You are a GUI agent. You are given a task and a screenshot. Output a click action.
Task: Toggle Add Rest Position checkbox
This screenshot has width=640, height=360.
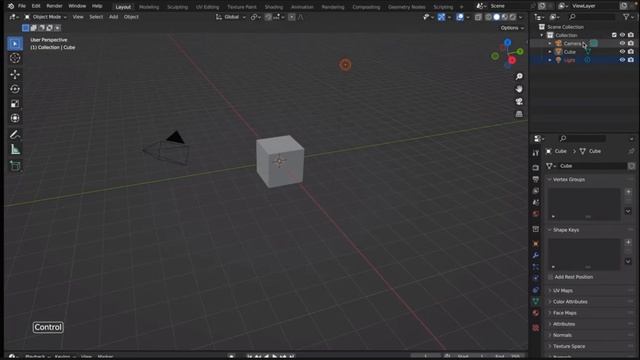point(551,277)
